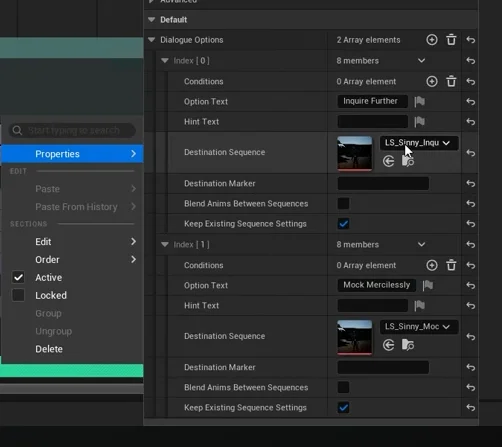
Task: Uncheck Keep Existing Sequence Settings for Index [1]
Action: pos(343,407)
